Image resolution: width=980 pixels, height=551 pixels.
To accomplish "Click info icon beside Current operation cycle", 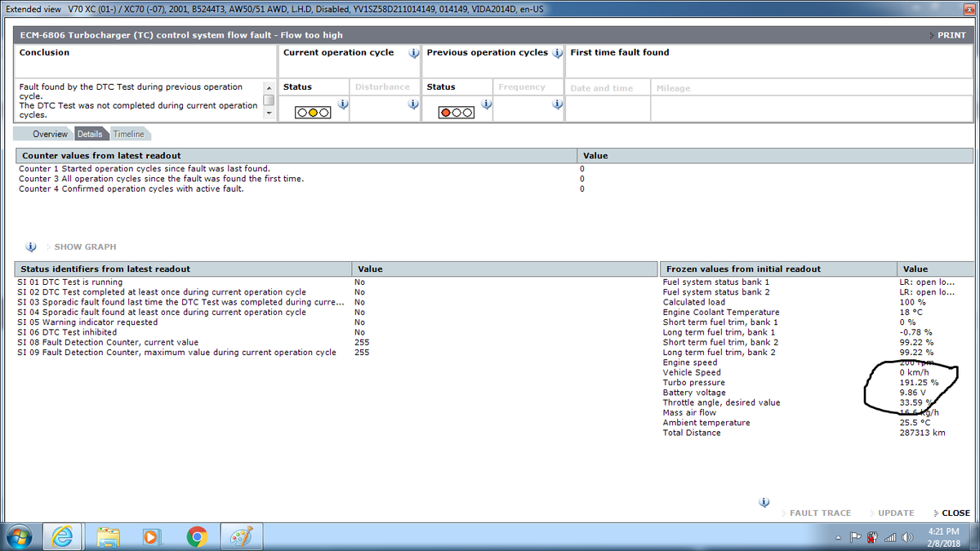I will (413, 53).
